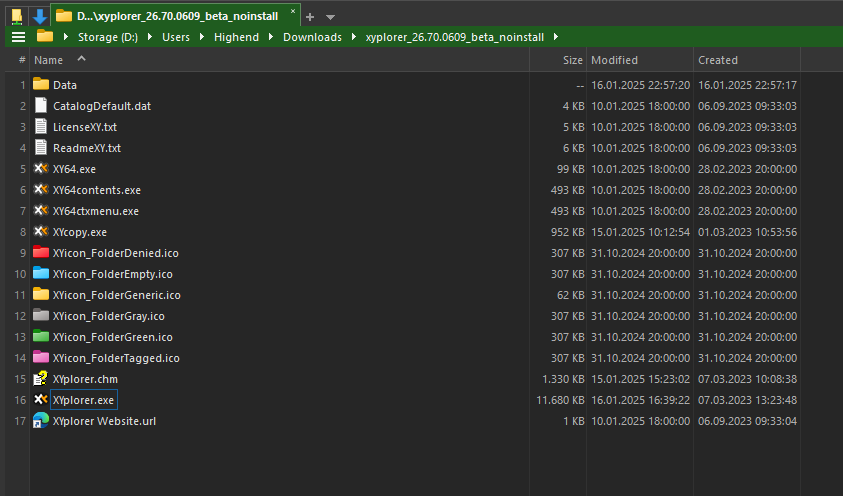
Task: Click the blue down arrow icon
Action: click(x=39, y=16)
